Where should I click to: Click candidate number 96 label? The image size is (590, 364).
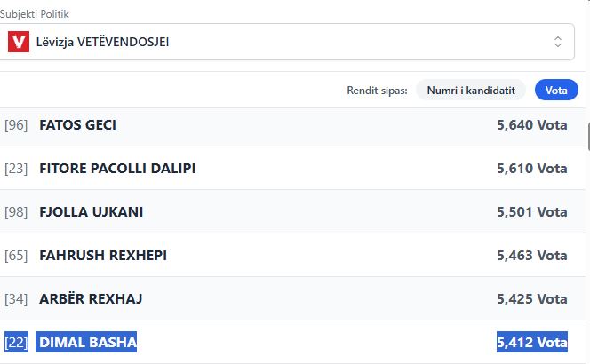(x=16, y=125)
